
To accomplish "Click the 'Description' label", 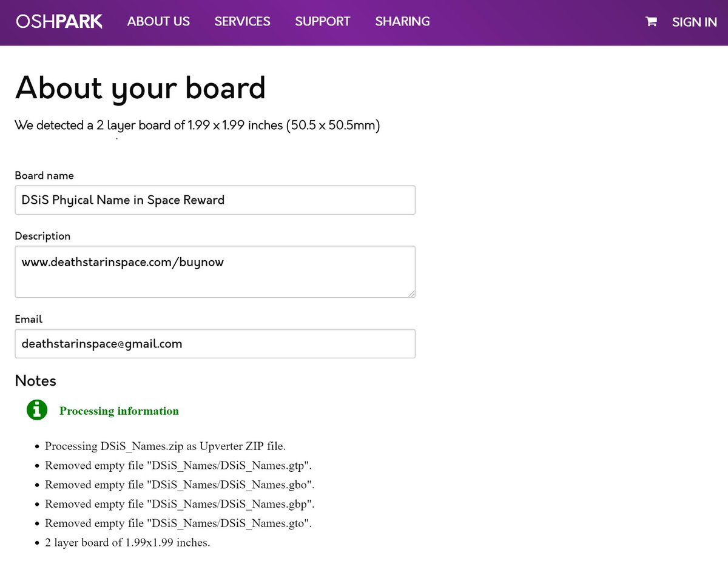I will pyautogui.click(x=42, y=236).
